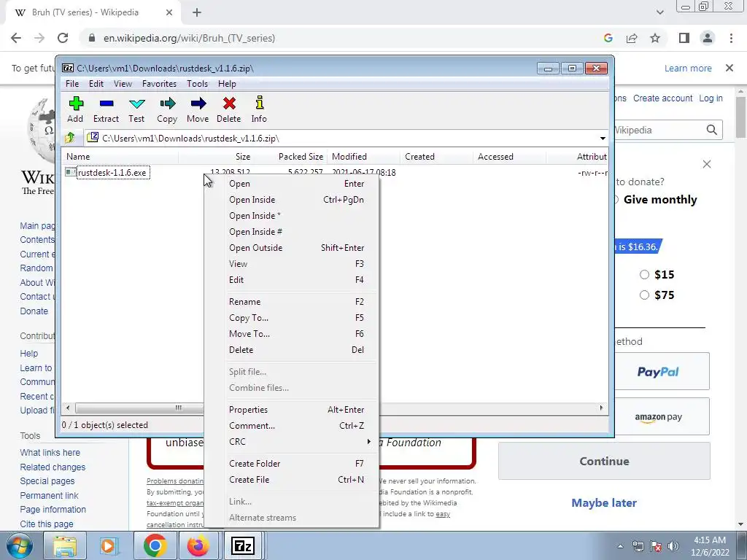Open Windows Start menu
747x560 pixels.
20,546
